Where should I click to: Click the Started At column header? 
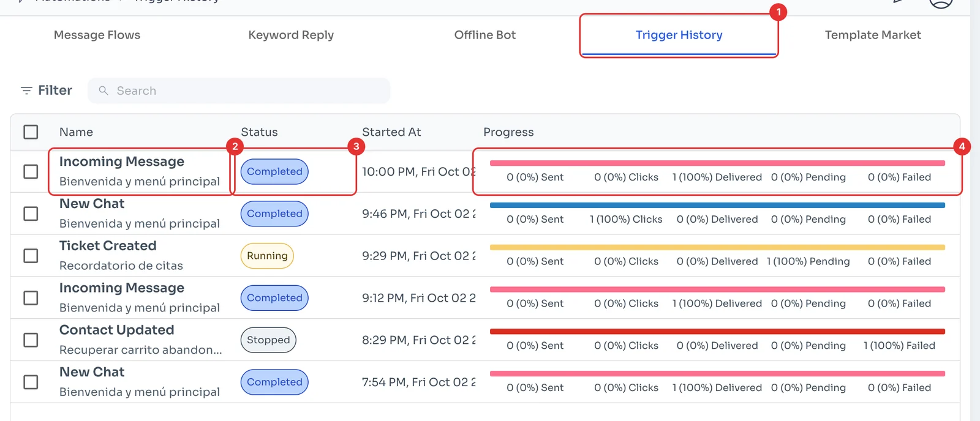tap(391, 132)
